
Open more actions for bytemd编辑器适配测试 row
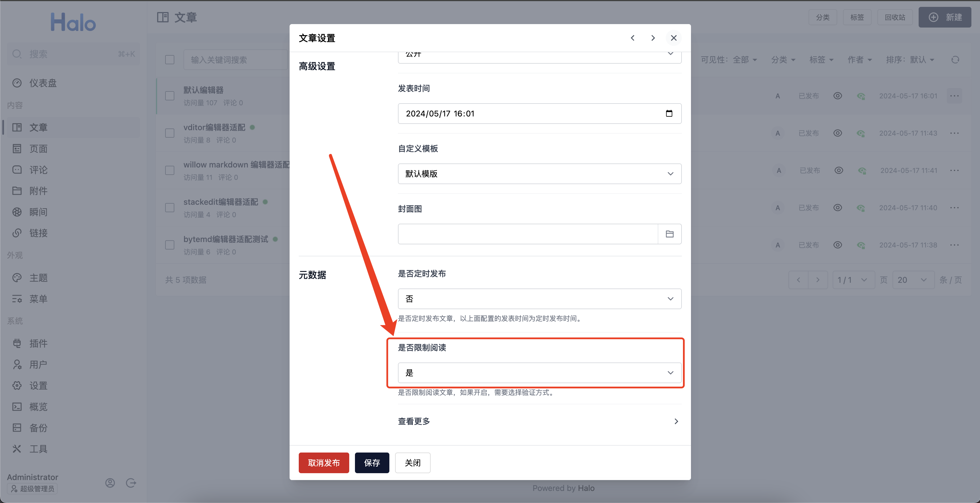954,245
